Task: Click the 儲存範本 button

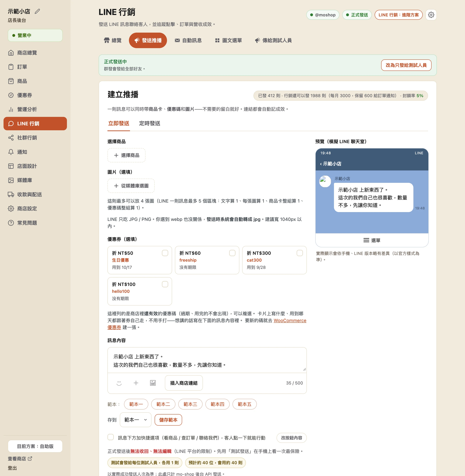Action: [x=168, y=420]
